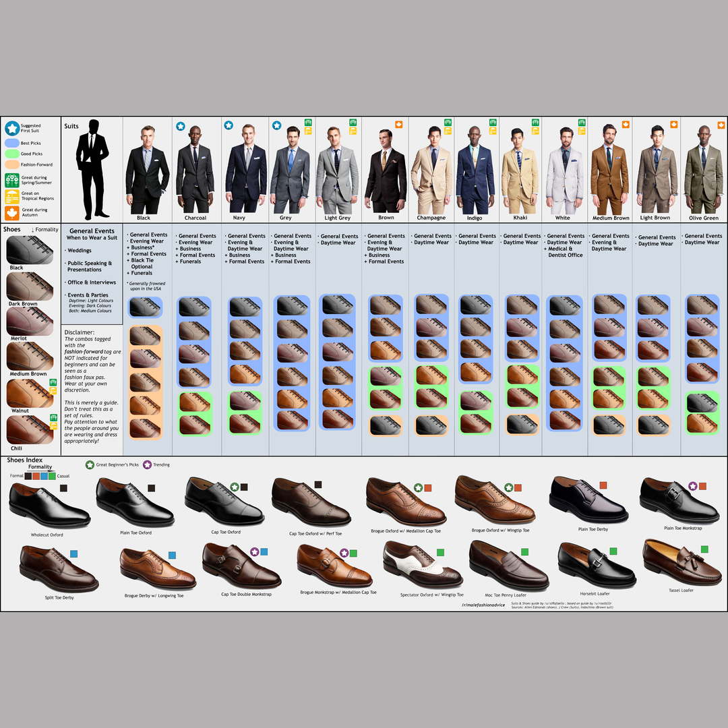Click the Autumn maple leaf badge on Brown suit
The image size is (728, 728).
[399, 125]
